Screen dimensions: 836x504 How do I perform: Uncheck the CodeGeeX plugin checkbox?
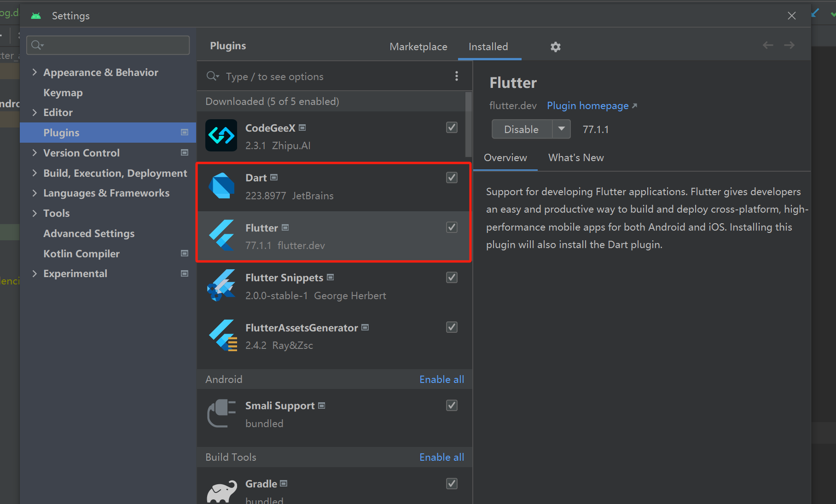pyautogui.click(x=452, y=127)
